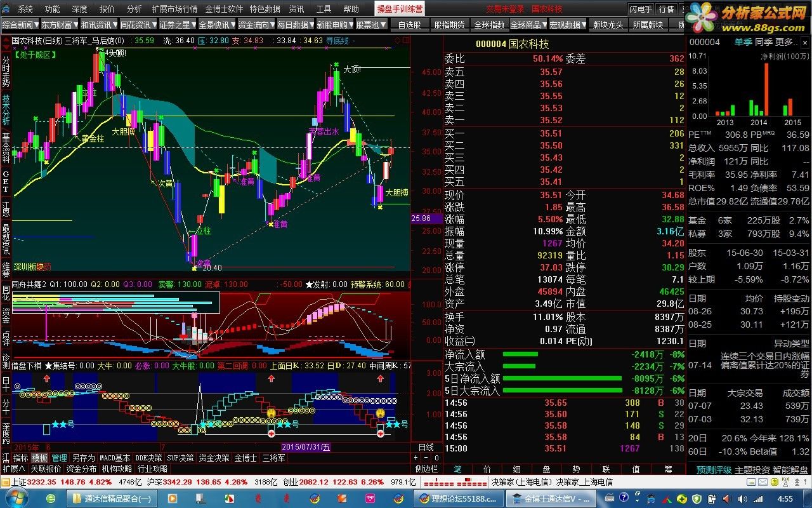Click the 另存为 template button

pyautogui.click(x=83, y=457)
